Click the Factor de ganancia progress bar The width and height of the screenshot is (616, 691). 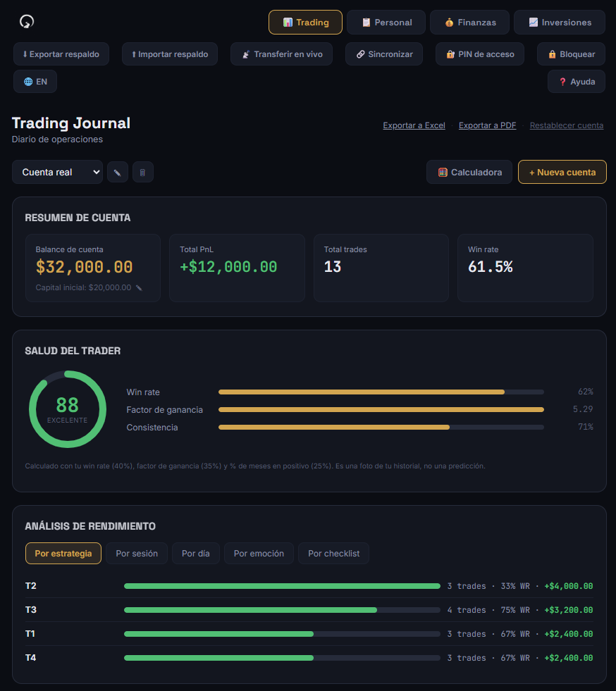click(381, 409)
